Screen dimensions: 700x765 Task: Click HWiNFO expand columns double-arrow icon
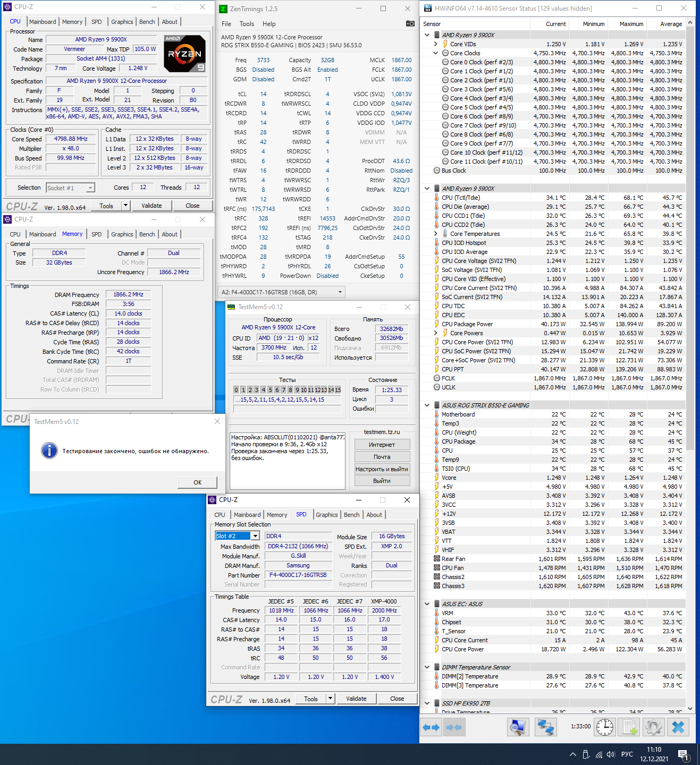point(431,727)
